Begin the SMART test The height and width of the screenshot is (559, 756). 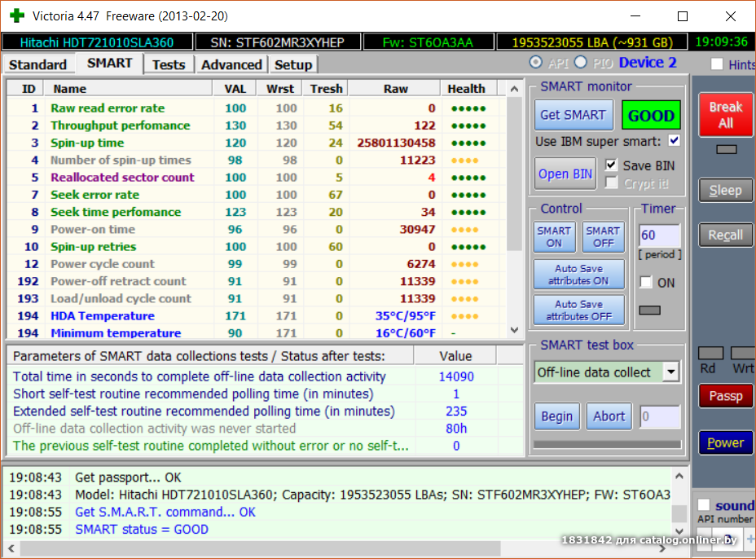point(557,416)
